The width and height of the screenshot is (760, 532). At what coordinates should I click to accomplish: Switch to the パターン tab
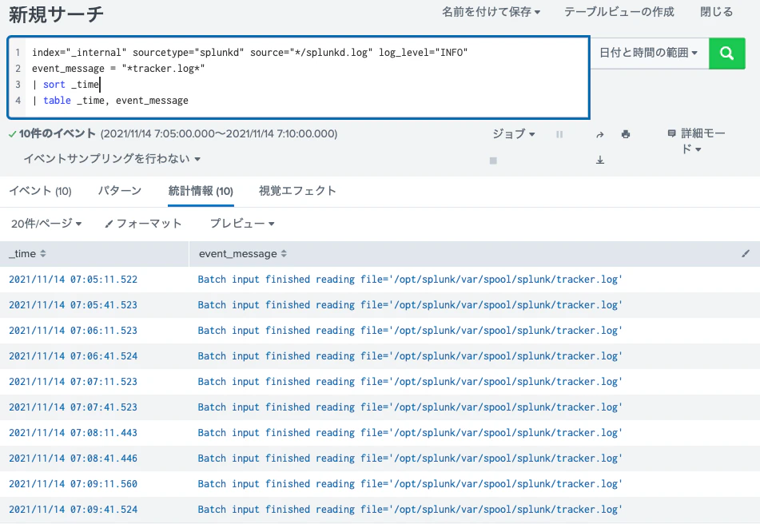point(120,190)
